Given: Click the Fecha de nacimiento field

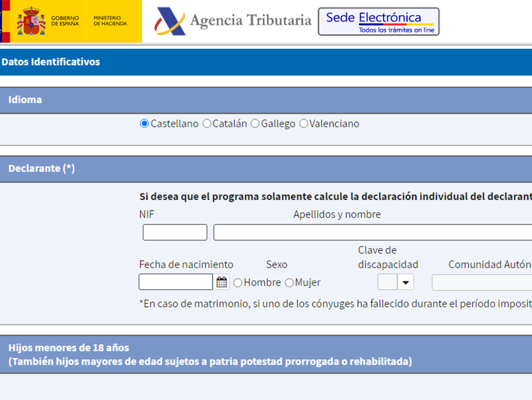Looking at the screenshot, I should coord(175,282).
